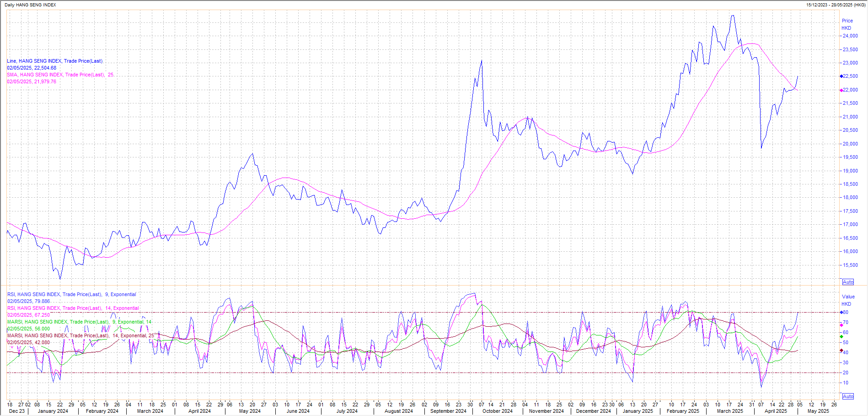This screenshot has width=868, height=416.
Task: Click the 30 level on the RSI axis
Action: [846, 362]
